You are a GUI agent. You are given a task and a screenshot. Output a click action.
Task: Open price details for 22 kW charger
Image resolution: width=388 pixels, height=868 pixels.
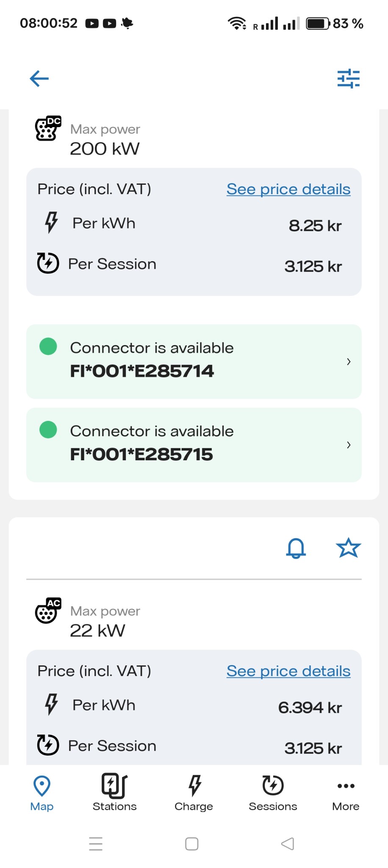(288, 671)
